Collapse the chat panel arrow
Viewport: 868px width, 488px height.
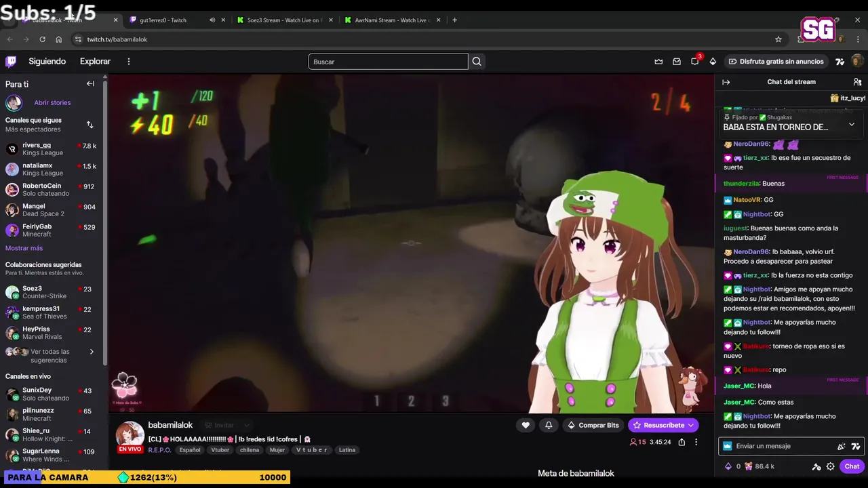pyautogui.click(x=726, y=82)
